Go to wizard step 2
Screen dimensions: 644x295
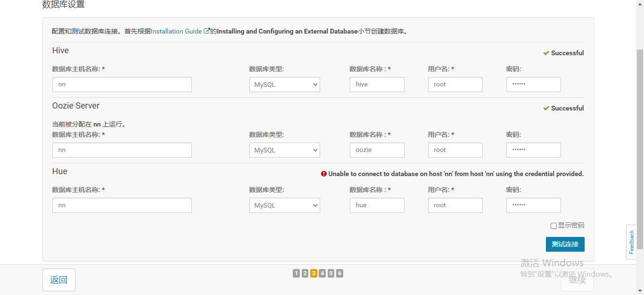(305, 273)
